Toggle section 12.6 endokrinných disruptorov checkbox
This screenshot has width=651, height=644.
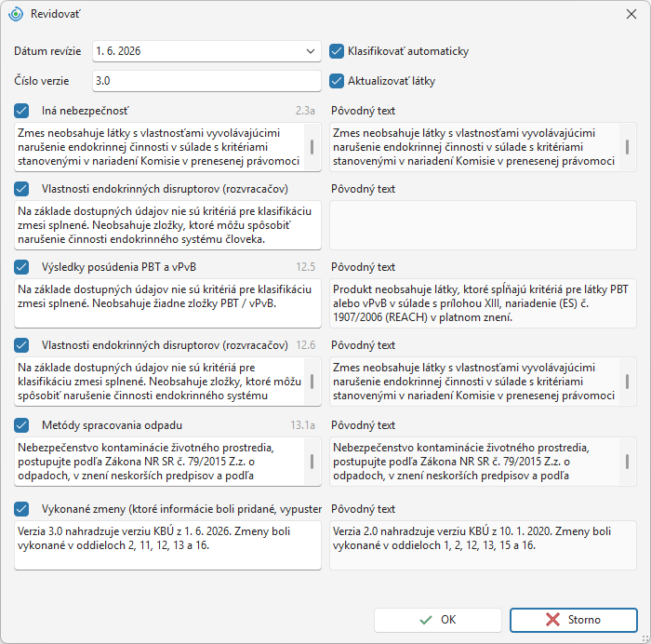(x=21, y=345)
